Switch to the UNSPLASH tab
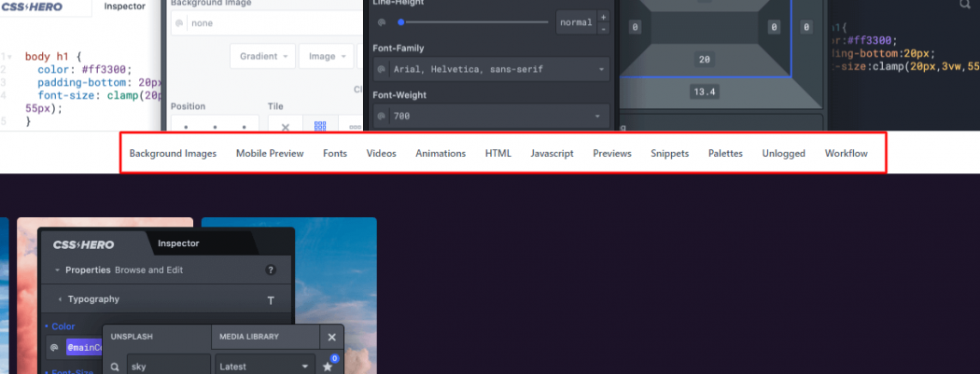The image size is (980, 374). pyautogui.click(x=157, y=337)
